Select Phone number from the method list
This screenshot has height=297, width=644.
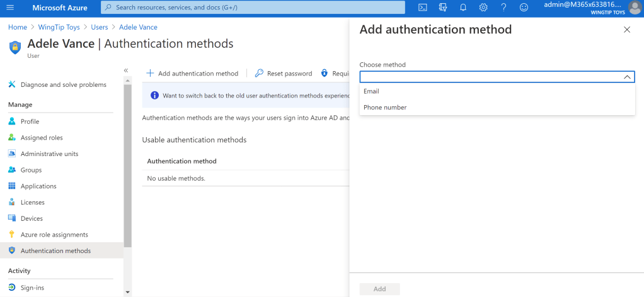click(x=385, y=108)
